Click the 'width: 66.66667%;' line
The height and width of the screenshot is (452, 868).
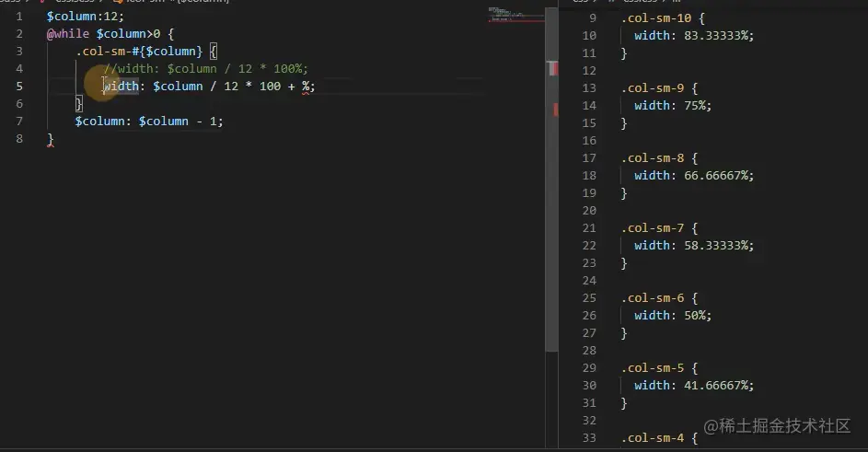pos(694,176)
